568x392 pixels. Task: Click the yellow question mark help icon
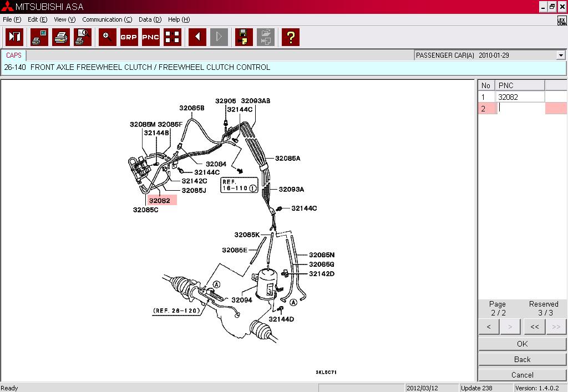tap(290, 37)
